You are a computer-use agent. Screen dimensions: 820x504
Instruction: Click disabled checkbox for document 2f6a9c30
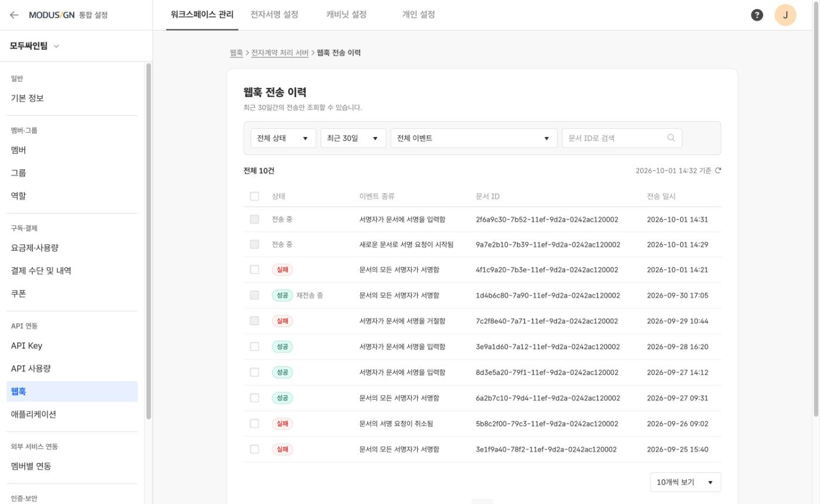tap(254, 220)
